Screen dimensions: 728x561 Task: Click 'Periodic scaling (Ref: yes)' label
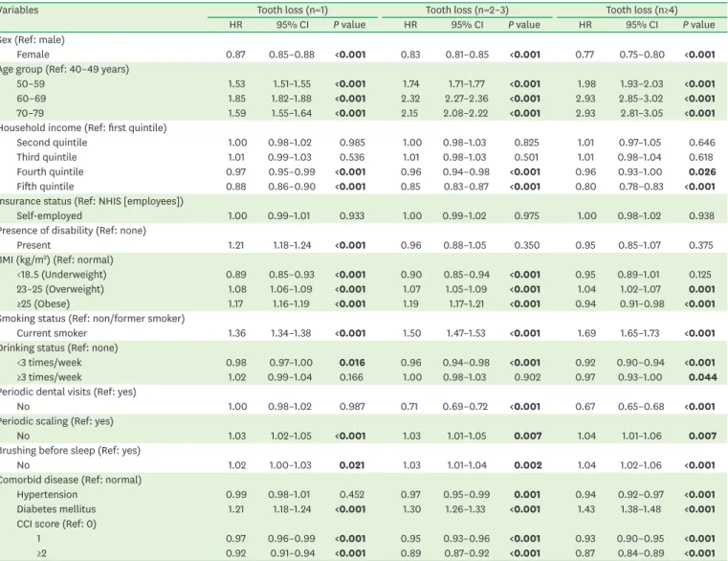[56, 421]
